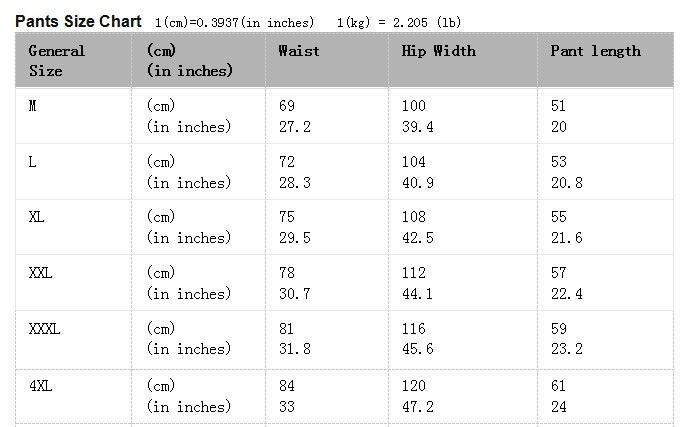Screen dimensions: 681x427
Task: Click the General Size column header
Action: coord(57,60)
